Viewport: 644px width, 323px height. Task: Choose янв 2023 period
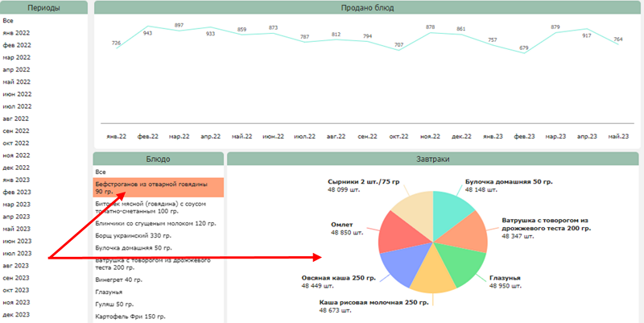point(16,180)
